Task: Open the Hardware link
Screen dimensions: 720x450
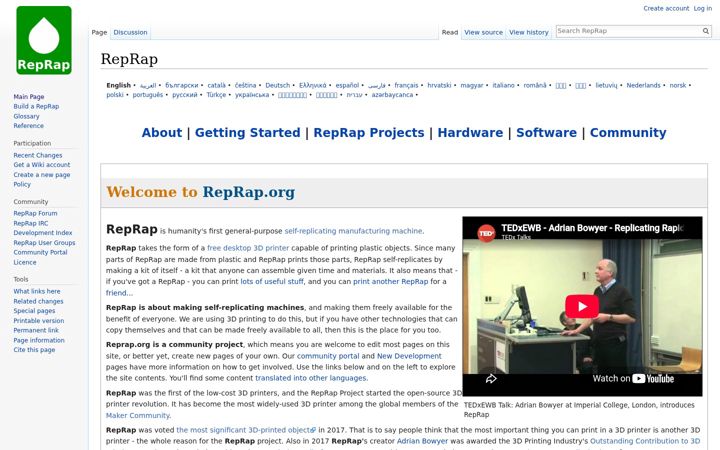Action: click(470, 133)
